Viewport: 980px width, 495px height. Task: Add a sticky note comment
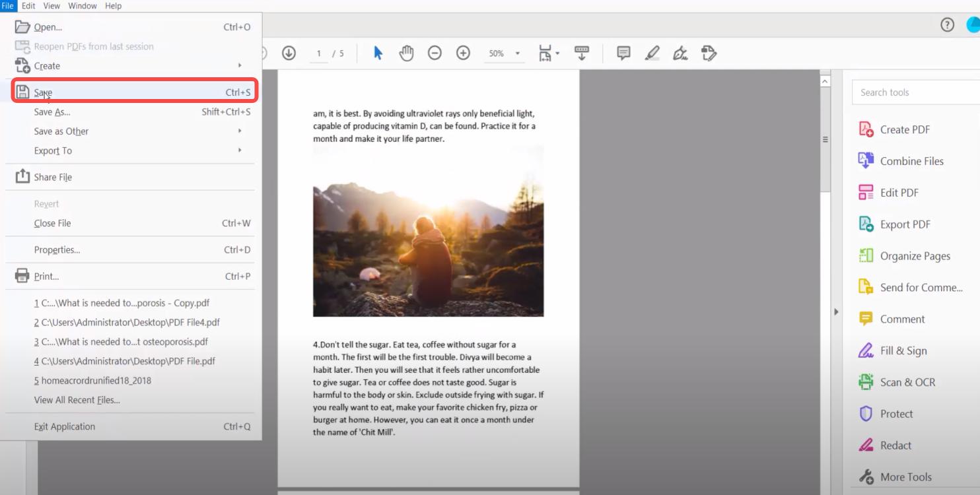point(623,53)
